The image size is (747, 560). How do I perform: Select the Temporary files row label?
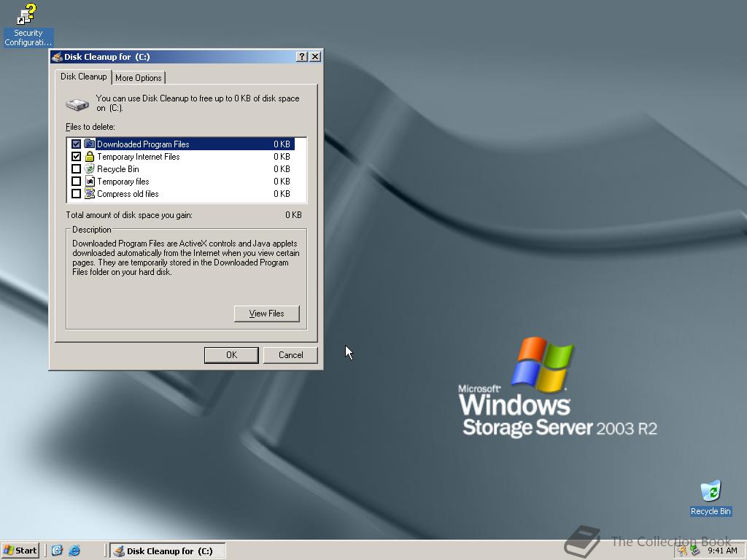click(123, 181)
